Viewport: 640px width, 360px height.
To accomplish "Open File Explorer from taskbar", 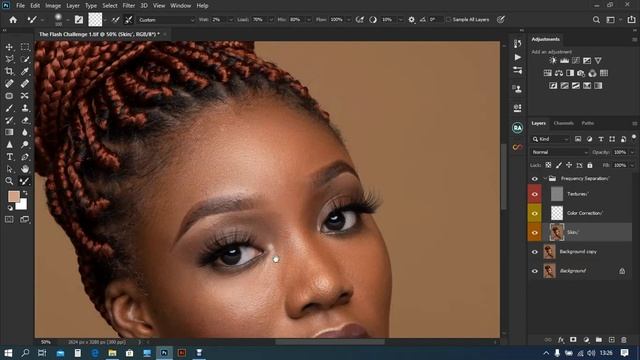I will pyautogui.click(x=112, y=353).
